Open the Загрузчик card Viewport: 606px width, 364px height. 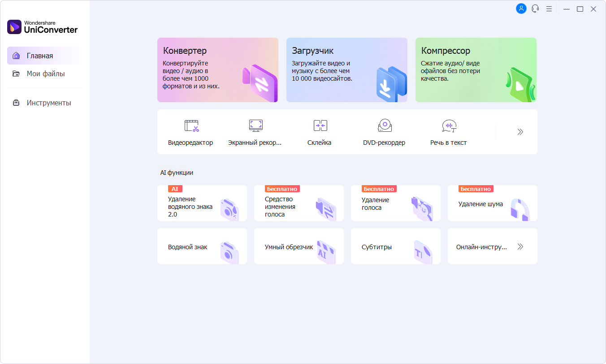[x=347, y=70]
